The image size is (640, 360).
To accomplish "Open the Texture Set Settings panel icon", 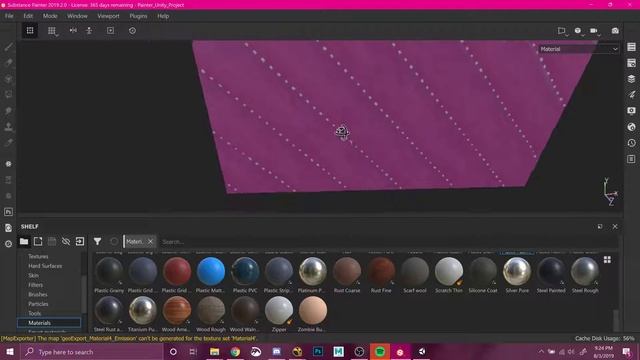I will click(631, 63).
